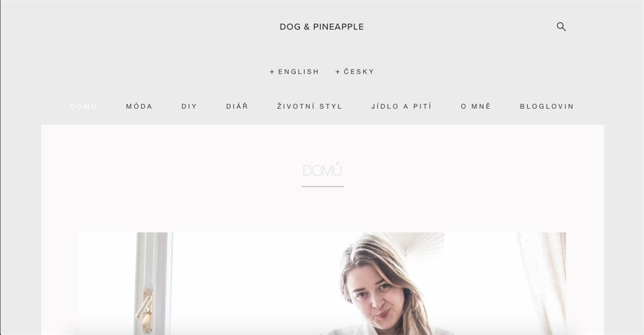
Task: Click the window handle in the photo
Action: (145, 310)
